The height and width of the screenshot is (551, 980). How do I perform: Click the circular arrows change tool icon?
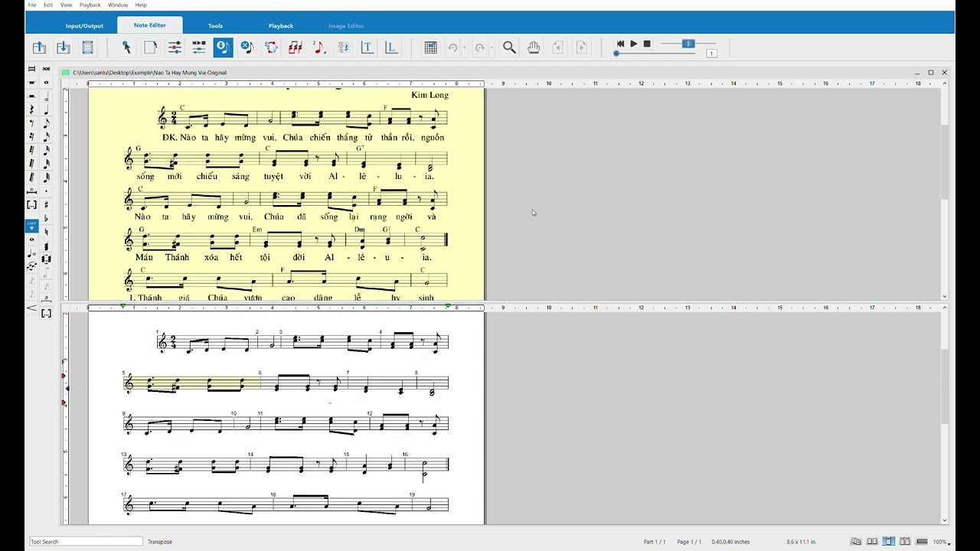pyautogui.click(x=271, y=47)
